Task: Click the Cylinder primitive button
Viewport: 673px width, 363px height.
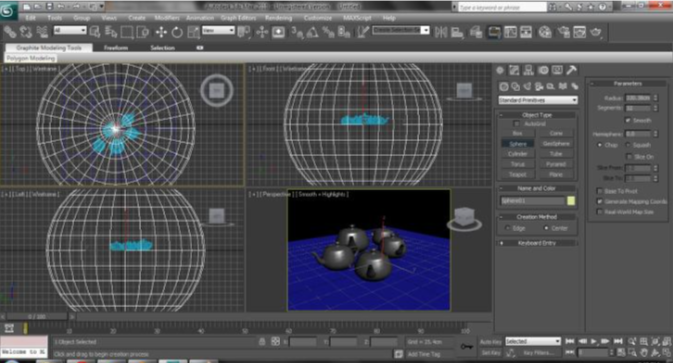Action: tap(518, 154)
